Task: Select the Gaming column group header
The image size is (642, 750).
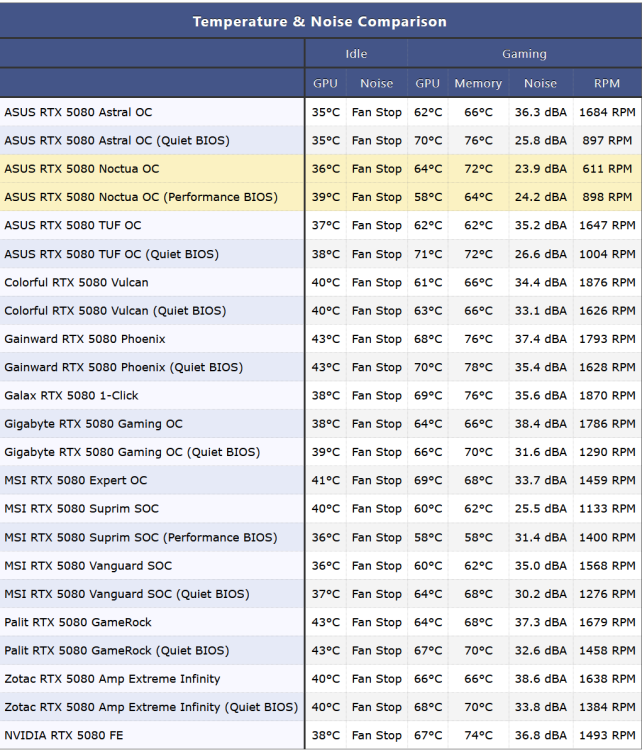Action: pyautogui.click(x=524, y=54)
